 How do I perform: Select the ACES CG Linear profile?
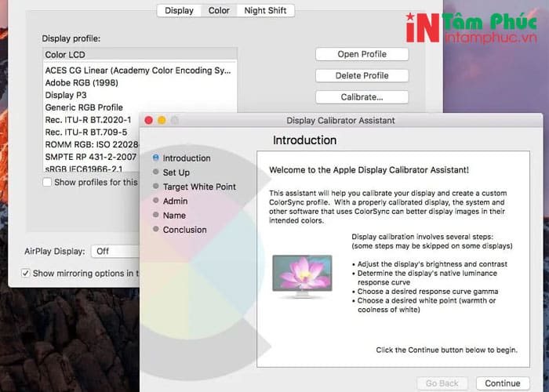click(x=140, y=71)
